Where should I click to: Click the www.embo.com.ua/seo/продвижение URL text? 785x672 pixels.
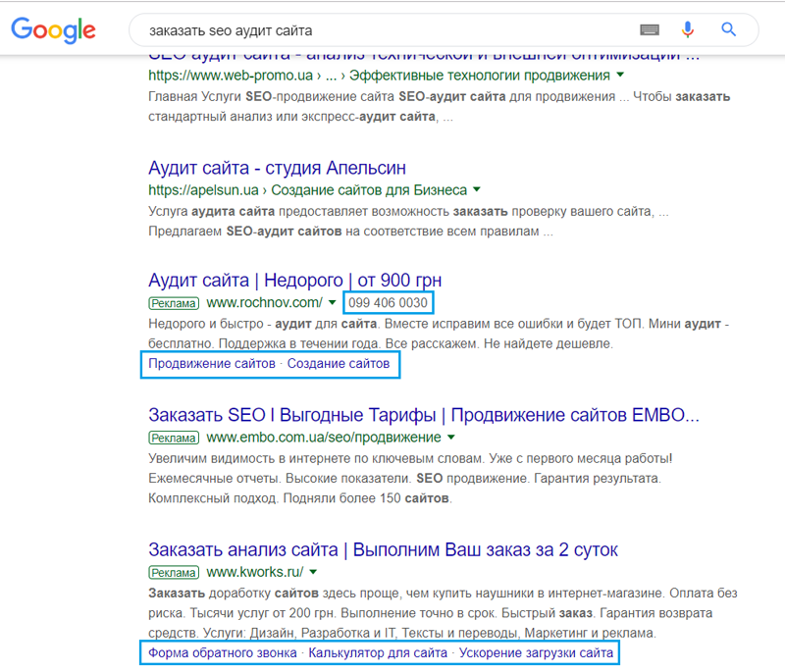click(x=324, y=438)
